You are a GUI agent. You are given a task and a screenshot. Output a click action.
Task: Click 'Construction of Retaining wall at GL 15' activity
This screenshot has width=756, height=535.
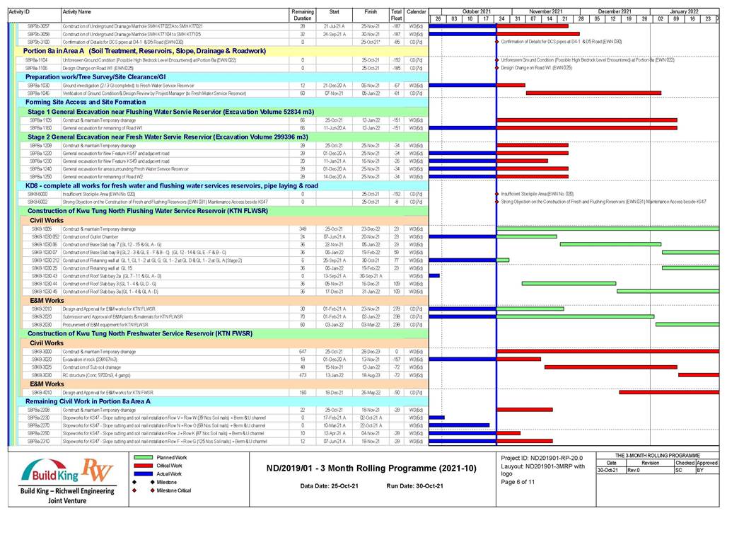[98, 268]
